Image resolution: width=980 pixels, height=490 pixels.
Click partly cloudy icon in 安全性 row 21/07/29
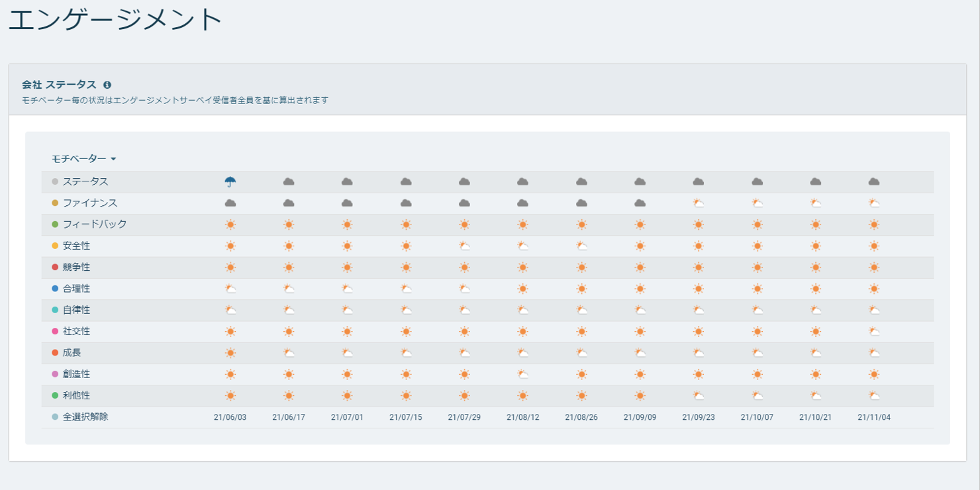[465, 246]
